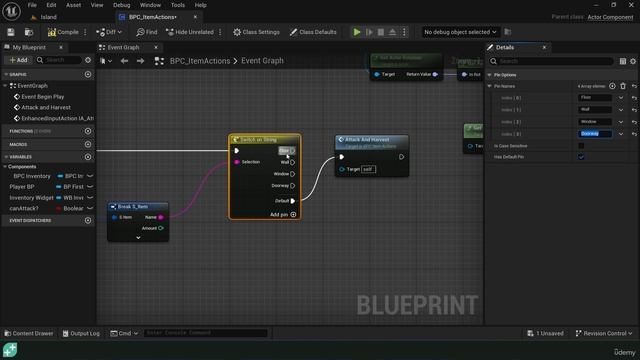
Task: Open the File menu
Action: click(32, 5)
